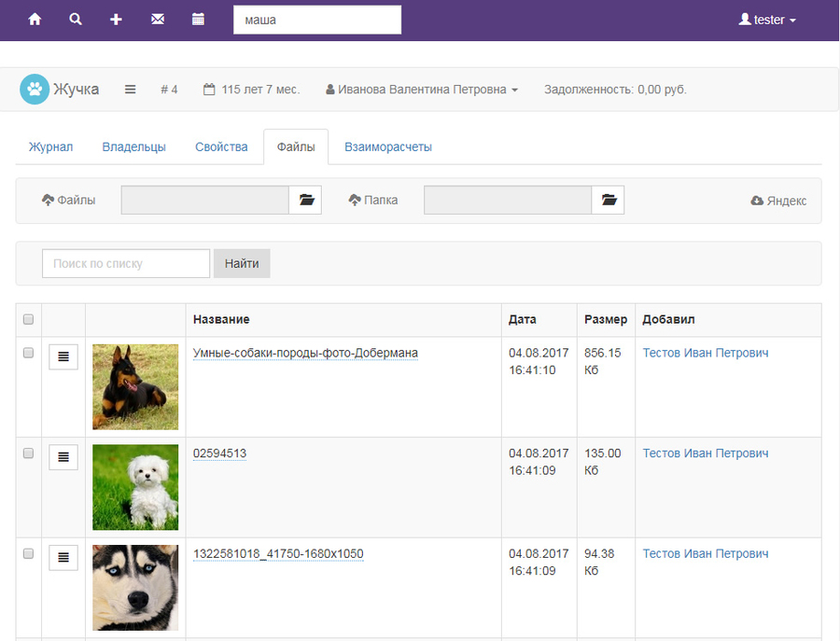Open the white puppy thumbnail
Image resolution: width=840 pixels, height=641 pixels.
pyautogui.click(x=135, y=487)
